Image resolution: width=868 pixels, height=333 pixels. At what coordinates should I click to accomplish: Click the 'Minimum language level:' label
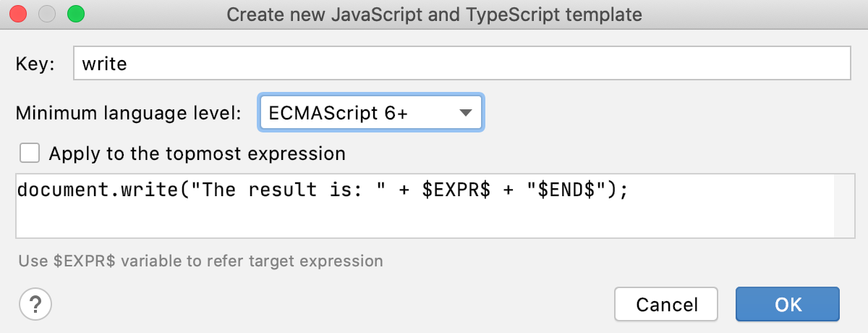(x=129, y=113)
